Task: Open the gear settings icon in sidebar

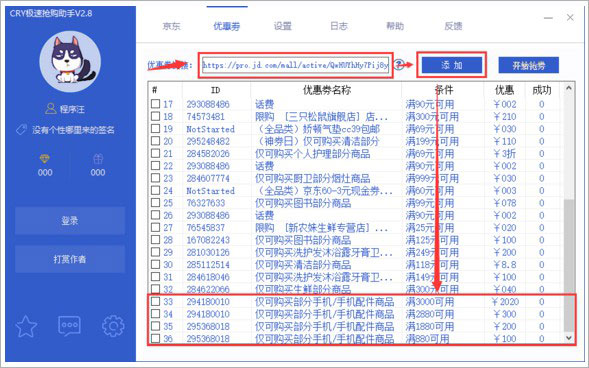Action: [113, 326]
